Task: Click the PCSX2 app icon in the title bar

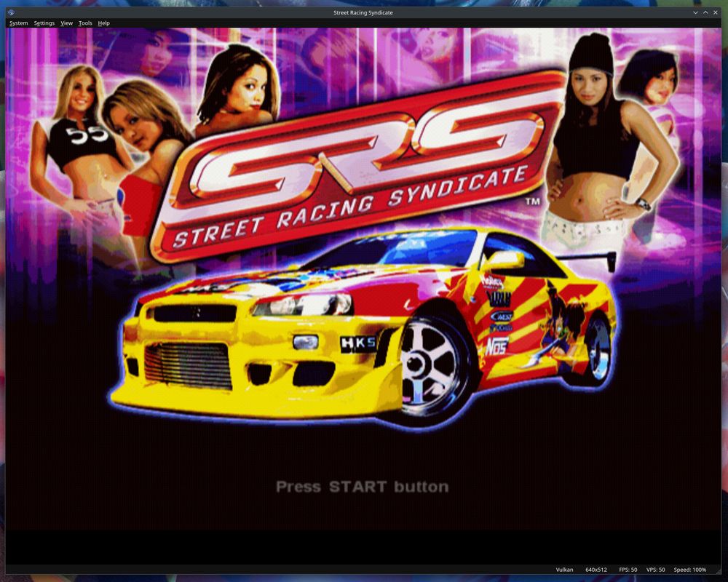Action: click(x=11, y=12)
